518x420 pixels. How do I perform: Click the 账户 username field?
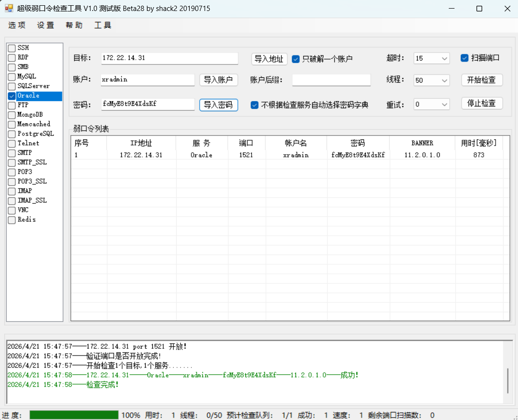[148, 80]
